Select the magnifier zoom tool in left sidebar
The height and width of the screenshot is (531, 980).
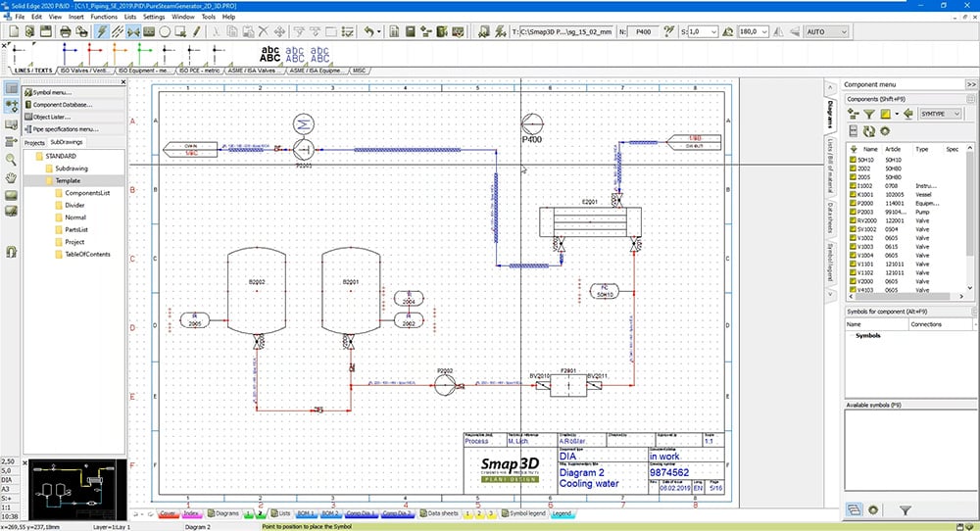click(11, 160)
